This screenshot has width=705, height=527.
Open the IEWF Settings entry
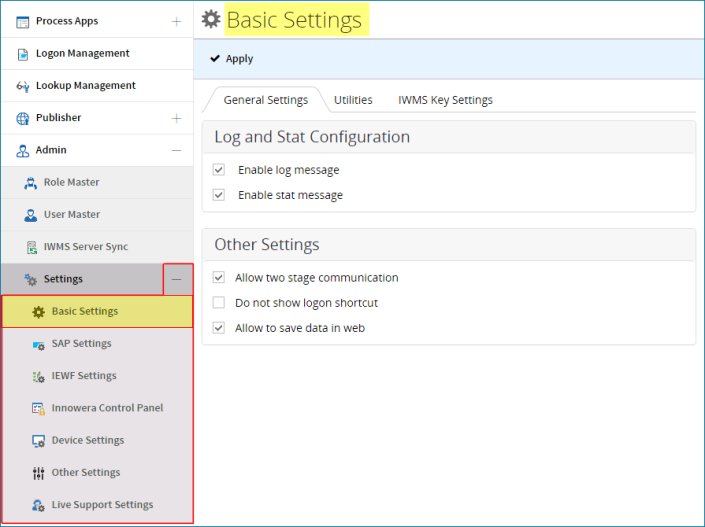coord(98,376)
